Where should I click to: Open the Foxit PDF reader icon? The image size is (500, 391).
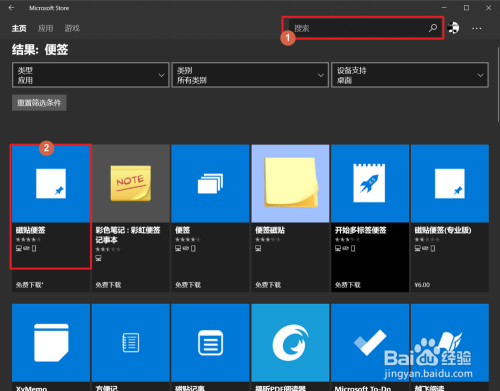290,343
